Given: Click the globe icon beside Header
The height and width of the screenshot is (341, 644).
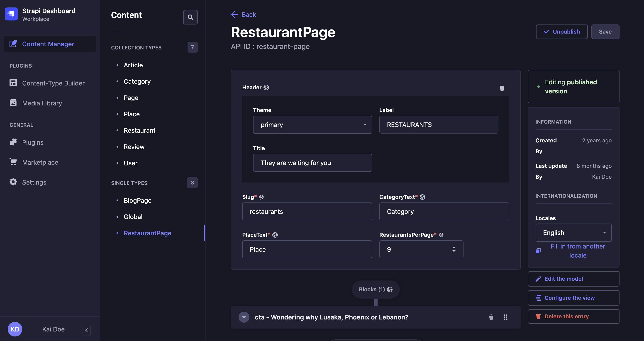Looking at the screenshot, I should coord(266,87).
